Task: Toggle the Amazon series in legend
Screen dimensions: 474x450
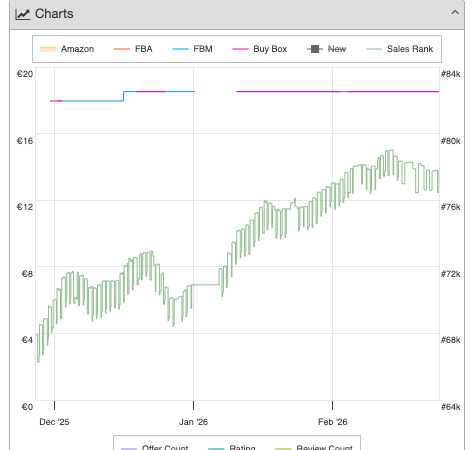Action: click(x=67, y=49)
